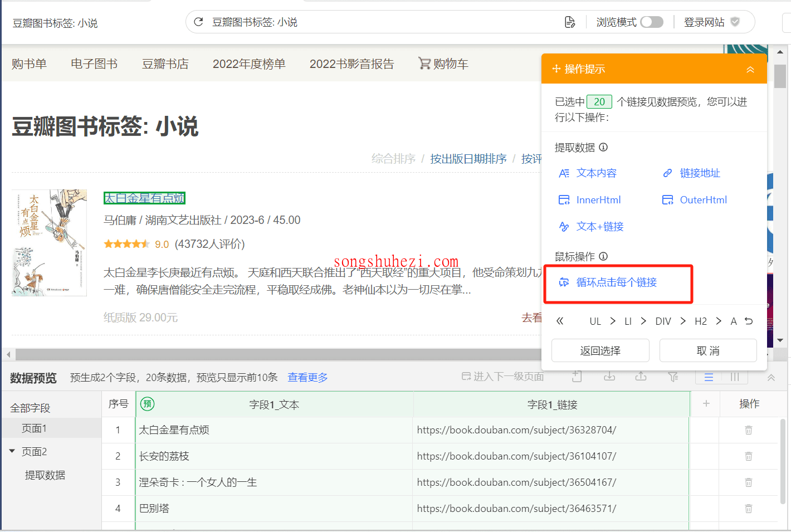Click the 进入下一级页面 toolbar item
791x532 pixels.
(502, 377)
